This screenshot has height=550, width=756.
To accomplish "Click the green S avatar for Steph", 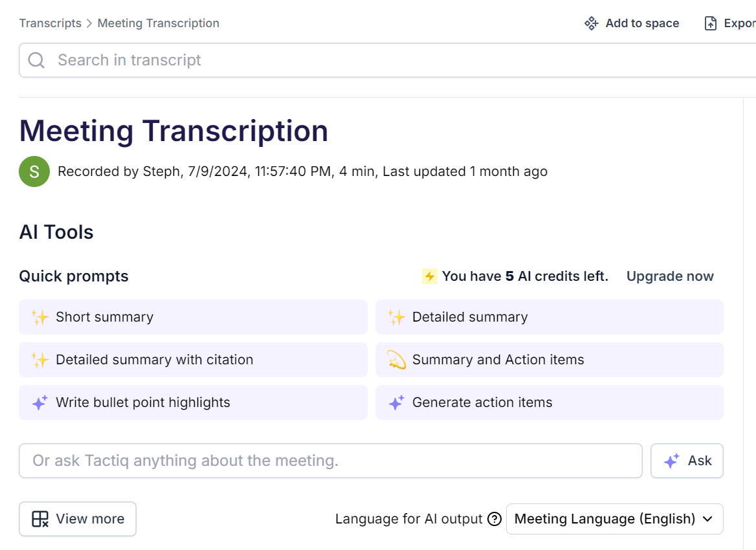I will pos(34,171).
